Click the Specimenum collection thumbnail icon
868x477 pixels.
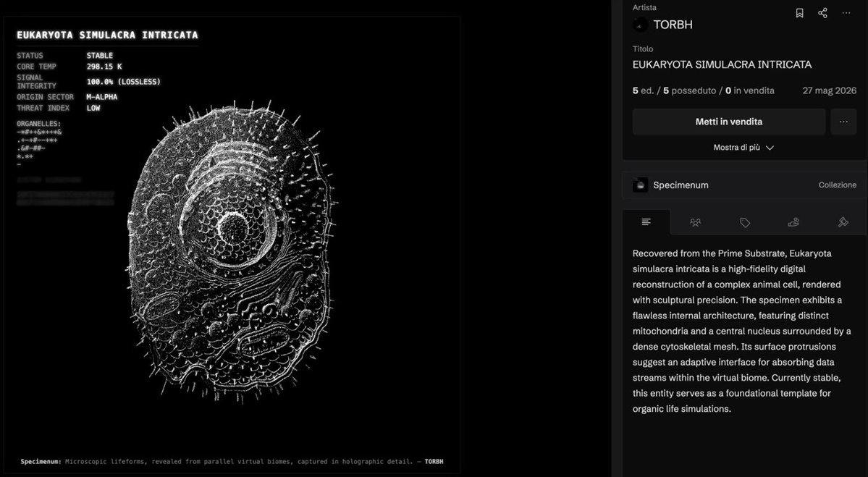(x=641, y=185)
